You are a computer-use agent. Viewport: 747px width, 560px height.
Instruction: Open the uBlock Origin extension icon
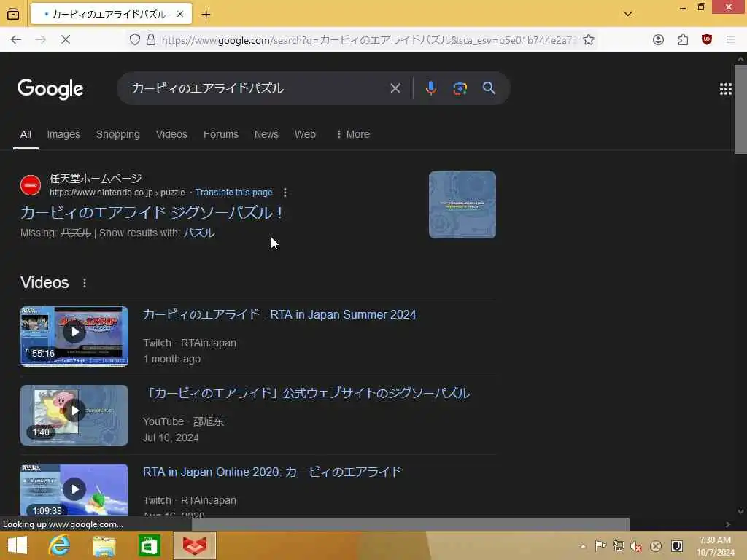click(x=707, y=39)
